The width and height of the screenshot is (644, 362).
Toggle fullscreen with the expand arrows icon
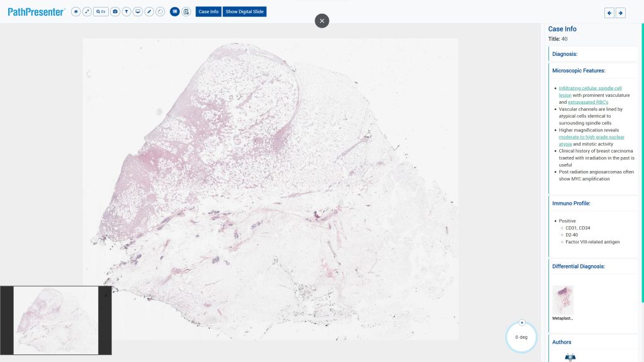click(x=87, y=12)
